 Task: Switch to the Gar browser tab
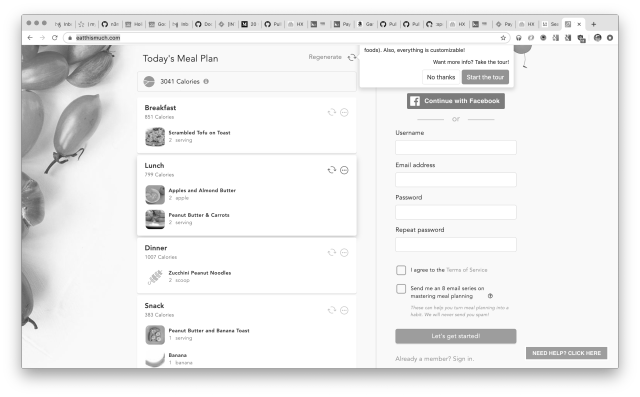365,24
